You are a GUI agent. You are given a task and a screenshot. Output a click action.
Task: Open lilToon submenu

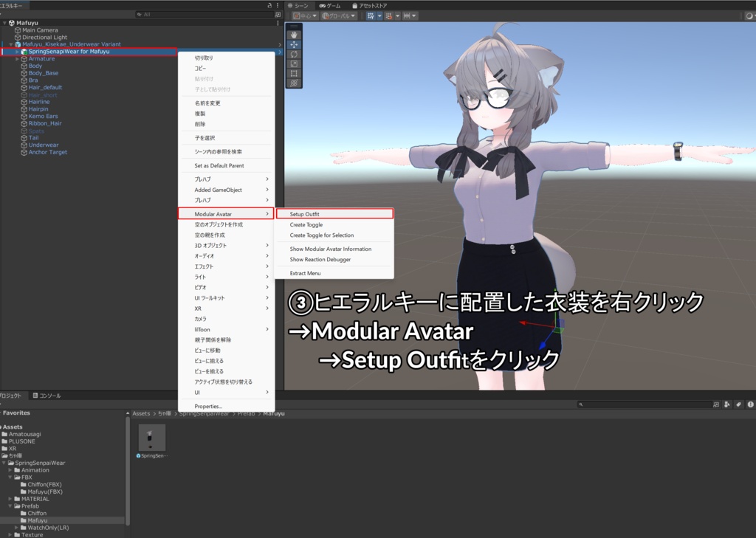226,329
